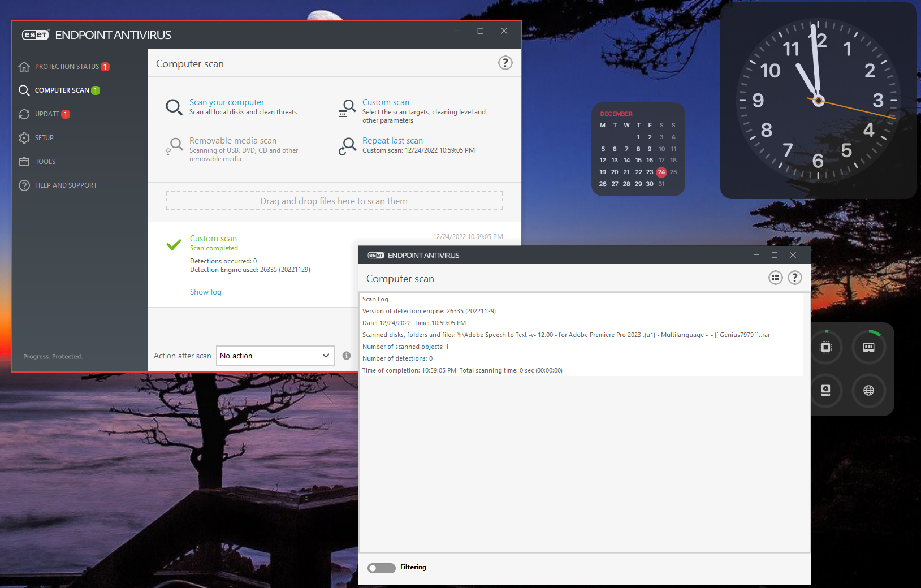Viewport: 921px width, 588px height.
Task: Click 'Detection Engine used: 26335' text
Action: tap(250, 270)
